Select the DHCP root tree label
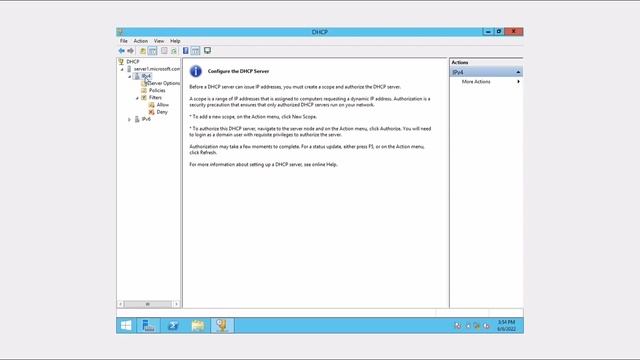The image size is (640, 360). [x=133, y=62]
